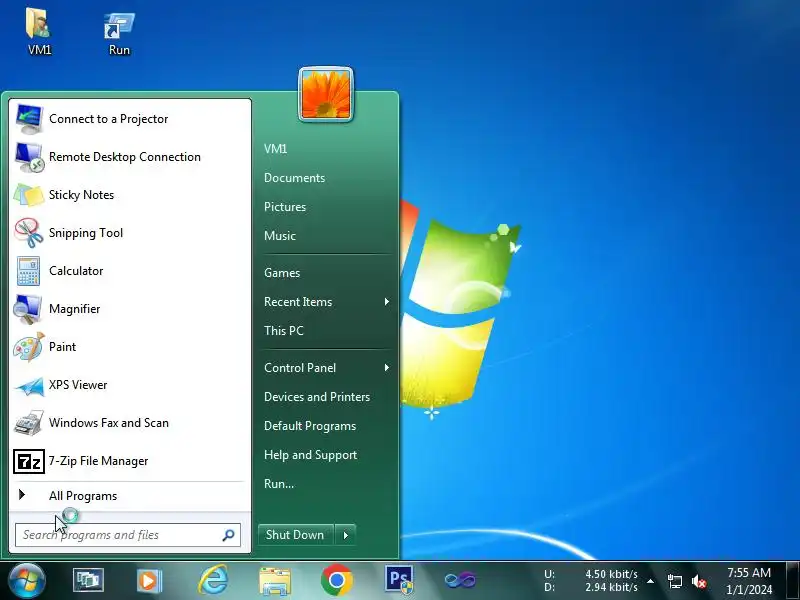
Task: Open Paint palette icon
Action: (29, 347)
